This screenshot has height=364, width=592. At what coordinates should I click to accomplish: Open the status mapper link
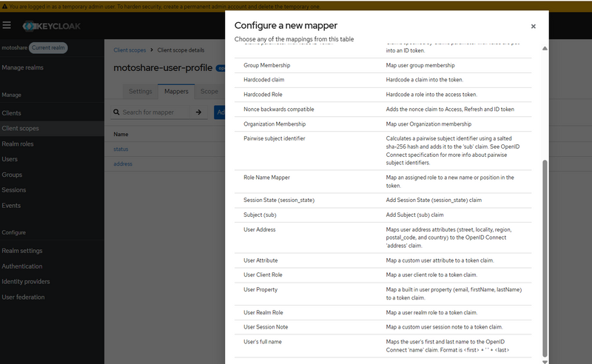coord(121,149)
